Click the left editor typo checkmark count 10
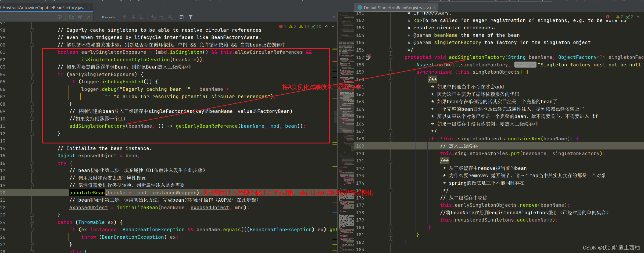The width and height of the screenshot is (644, 253). point(316,26)
